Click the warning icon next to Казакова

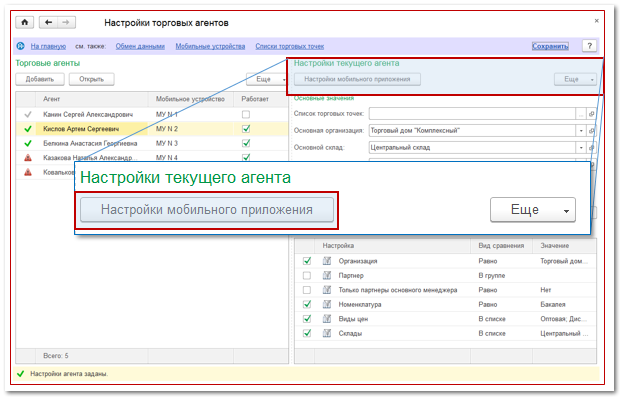tap(25, 158)
